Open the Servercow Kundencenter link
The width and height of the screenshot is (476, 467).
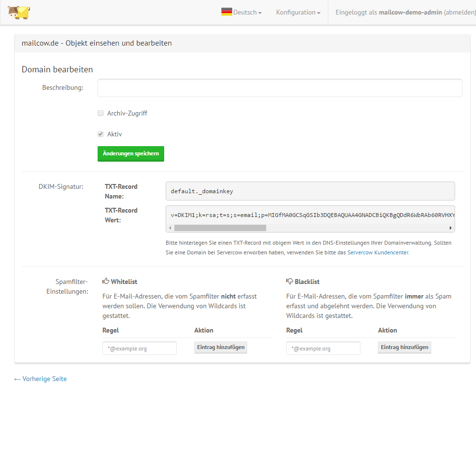coord(378,252)
